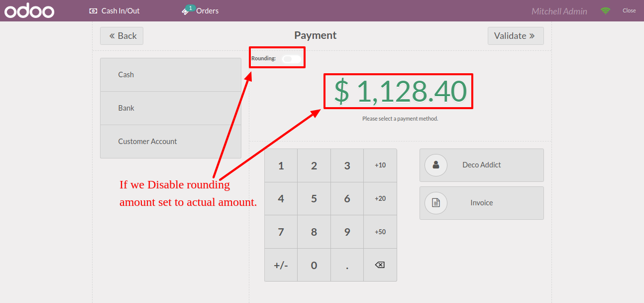Check the green wifi connection icon

point(605,10)
